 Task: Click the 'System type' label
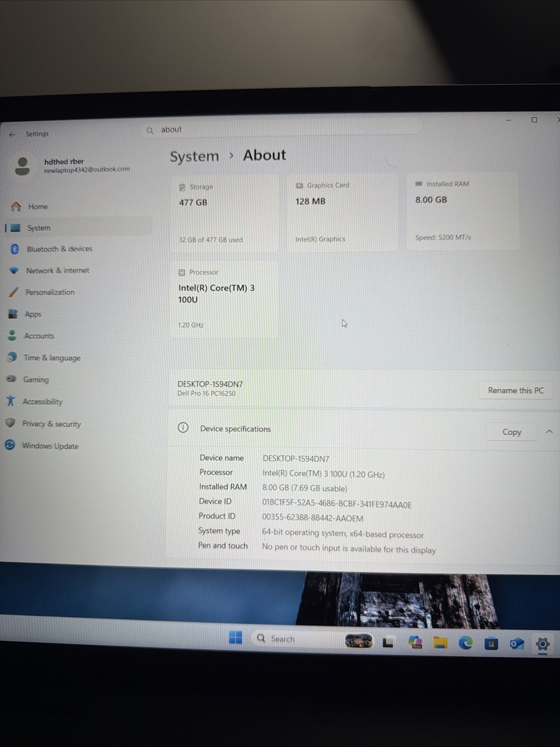click(x=219, y=531)
